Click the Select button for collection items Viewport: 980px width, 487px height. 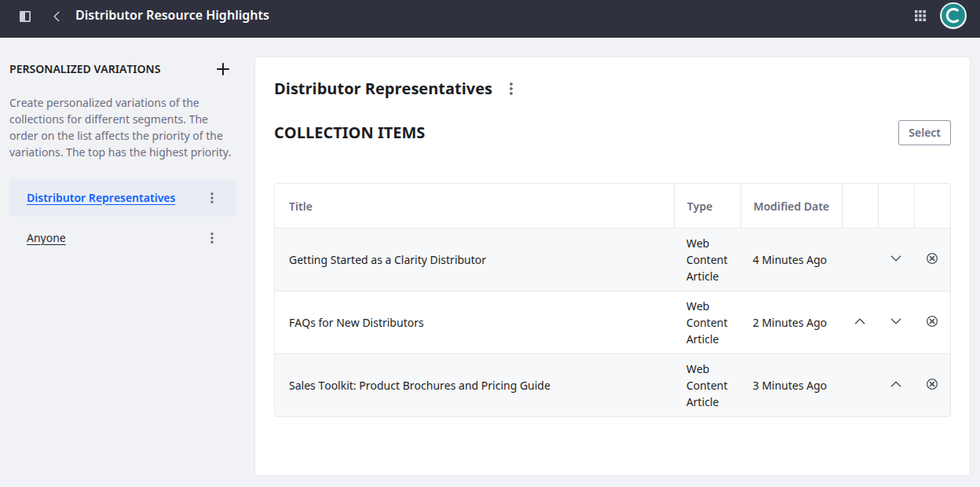[924, 133]
